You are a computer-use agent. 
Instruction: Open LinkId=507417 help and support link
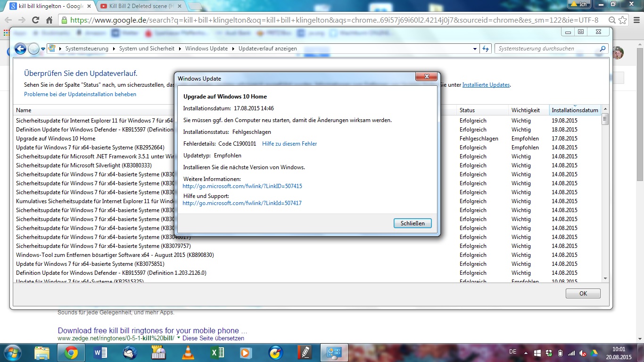click(242, 203)
